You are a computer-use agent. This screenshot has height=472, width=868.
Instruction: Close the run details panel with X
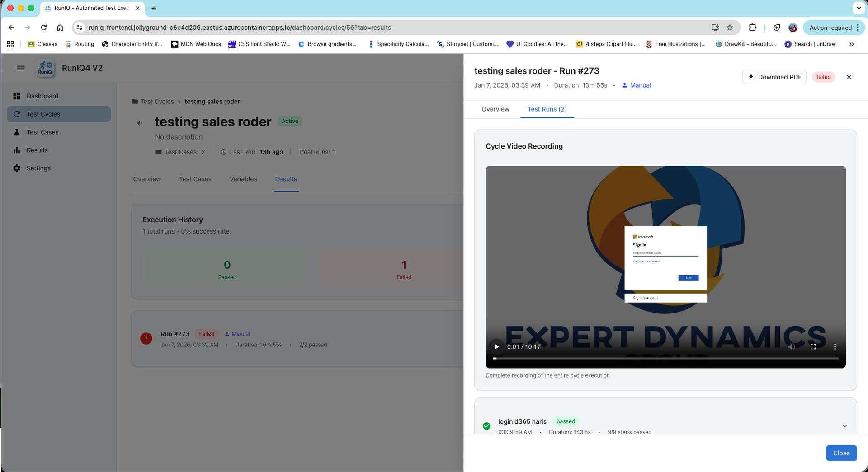[849, 77]
